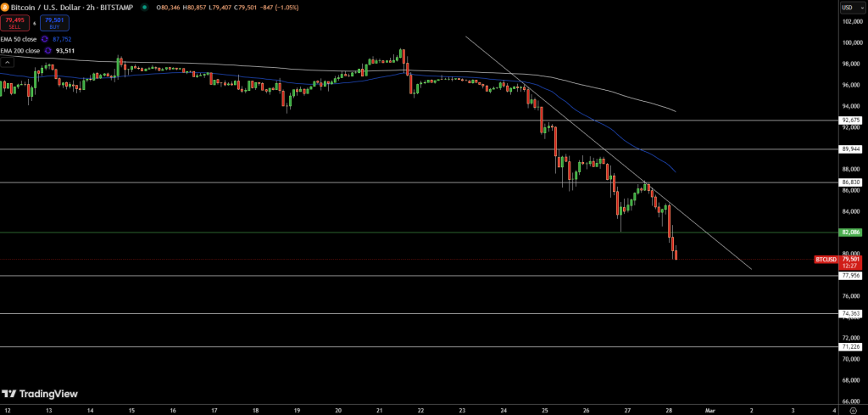Click the green 82,086 price line label
Image resolution: width=868 pixels, height=415 pixels.
(x=850, y=233)
